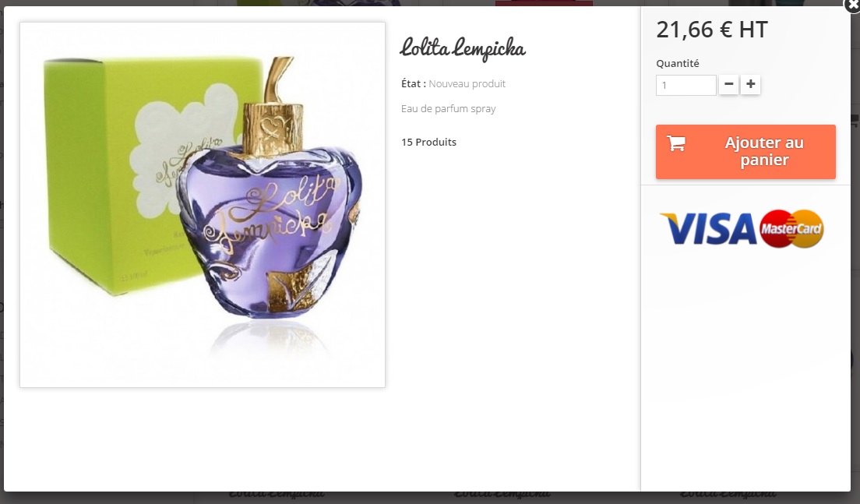Click the Quantité label
860x504 pixels.
coord(678,63)
